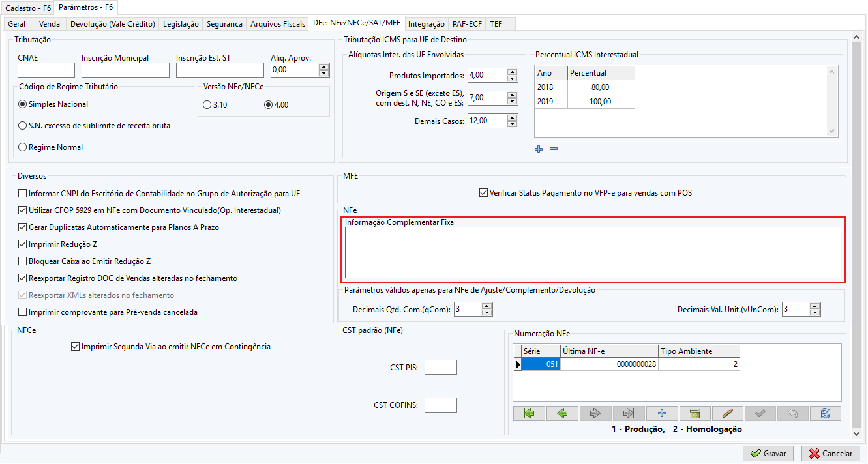Select Regime Normal tax regime
This screenshot has height=464, width=868.
point(23,147)
